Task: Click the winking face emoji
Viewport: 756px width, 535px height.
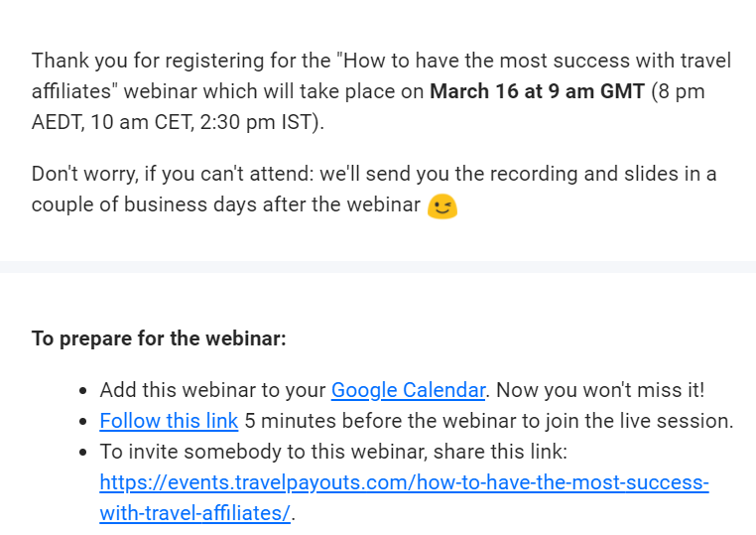Action: click(441, 206)
